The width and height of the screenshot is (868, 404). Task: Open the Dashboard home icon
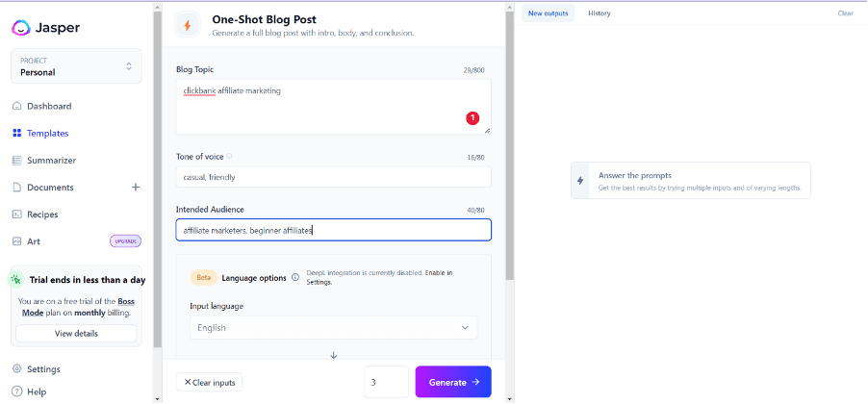[16, 106]
